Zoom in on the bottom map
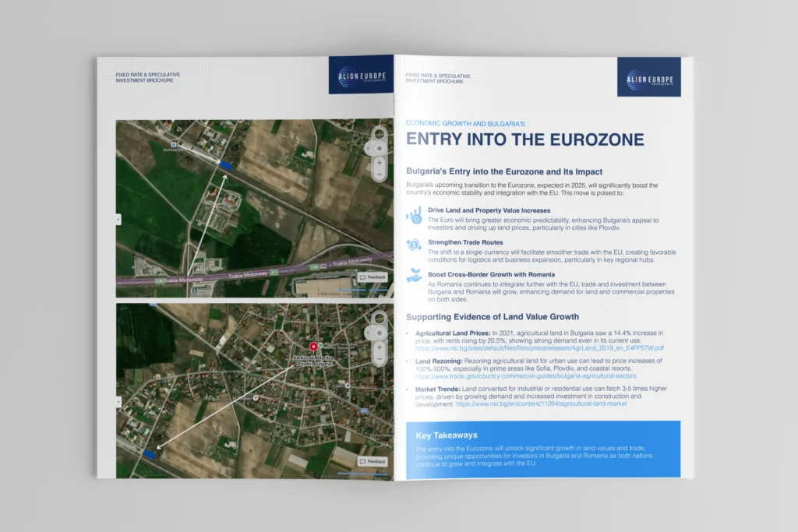 point(379,348)
